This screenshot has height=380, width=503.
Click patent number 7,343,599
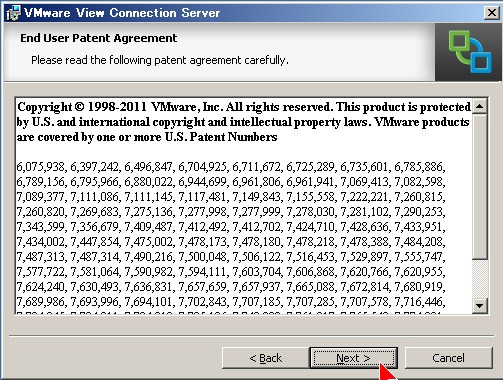tap(42, 227)
